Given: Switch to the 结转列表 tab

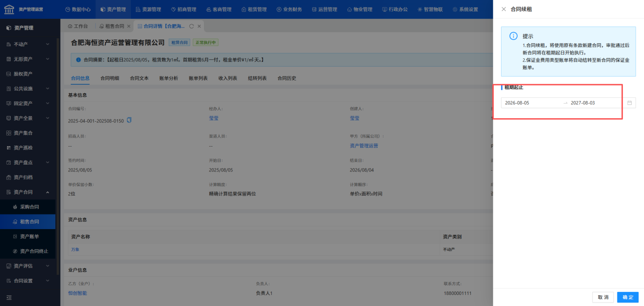Looking at the screenshot, I should (257, 78).
